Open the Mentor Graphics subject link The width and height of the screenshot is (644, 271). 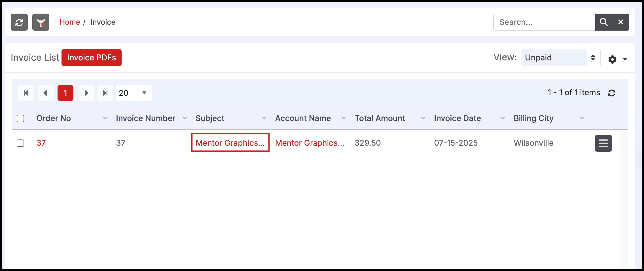pos(230,143)
